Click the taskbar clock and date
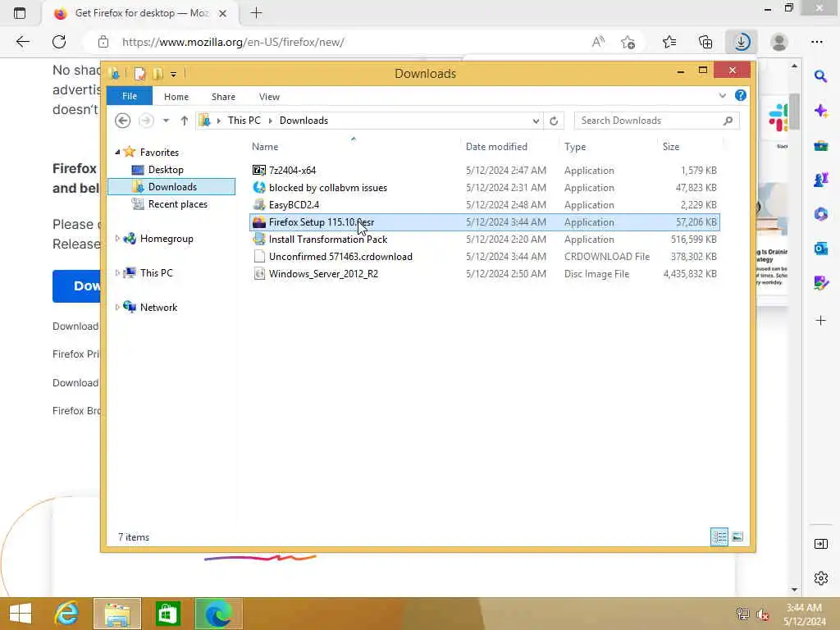 coord(805,614)
